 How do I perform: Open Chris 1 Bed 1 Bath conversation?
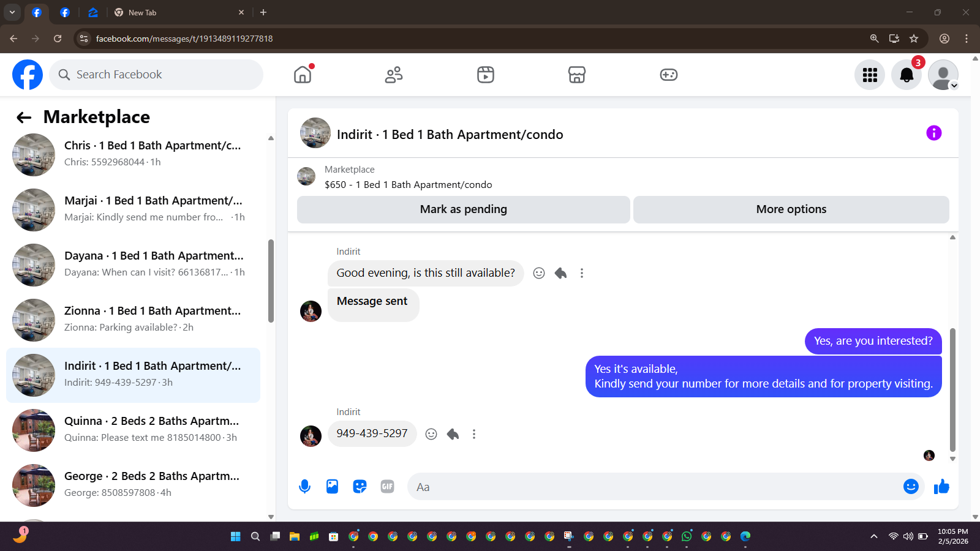[134, 155]
